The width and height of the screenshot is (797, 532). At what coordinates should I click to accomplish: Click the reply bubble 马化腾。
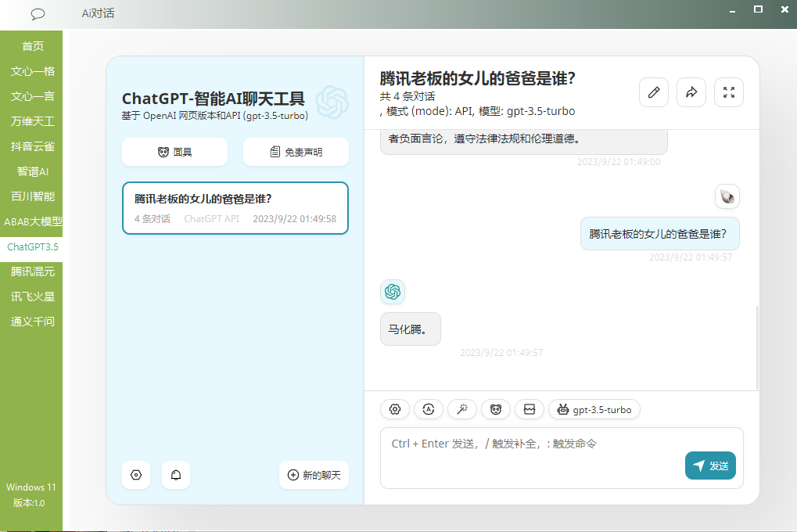click(410, 329)
